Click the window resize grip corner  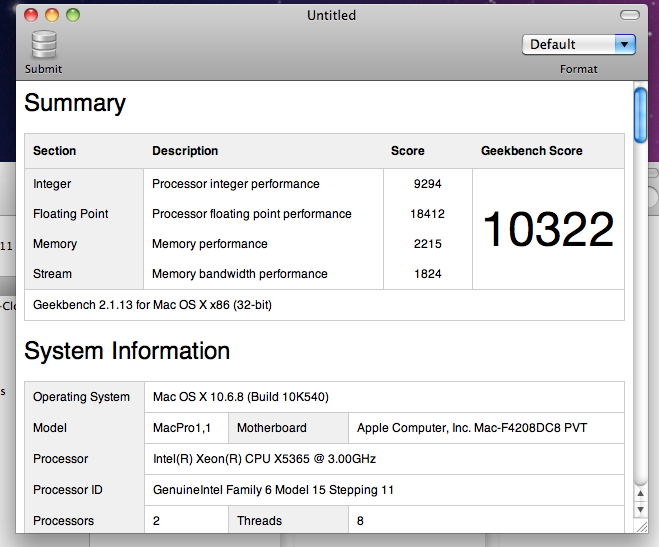click(641, 526)
